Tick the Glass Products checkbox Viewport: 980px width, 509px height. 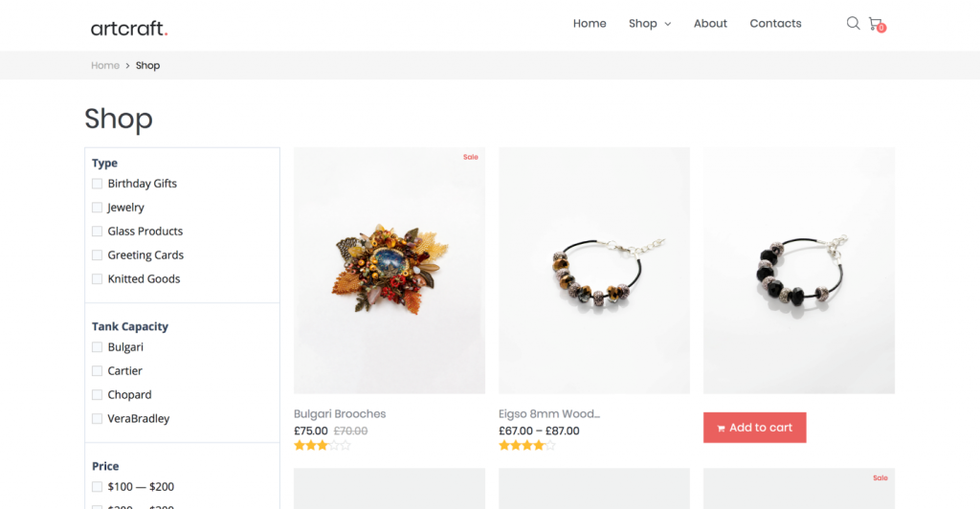tap(98, 232)
